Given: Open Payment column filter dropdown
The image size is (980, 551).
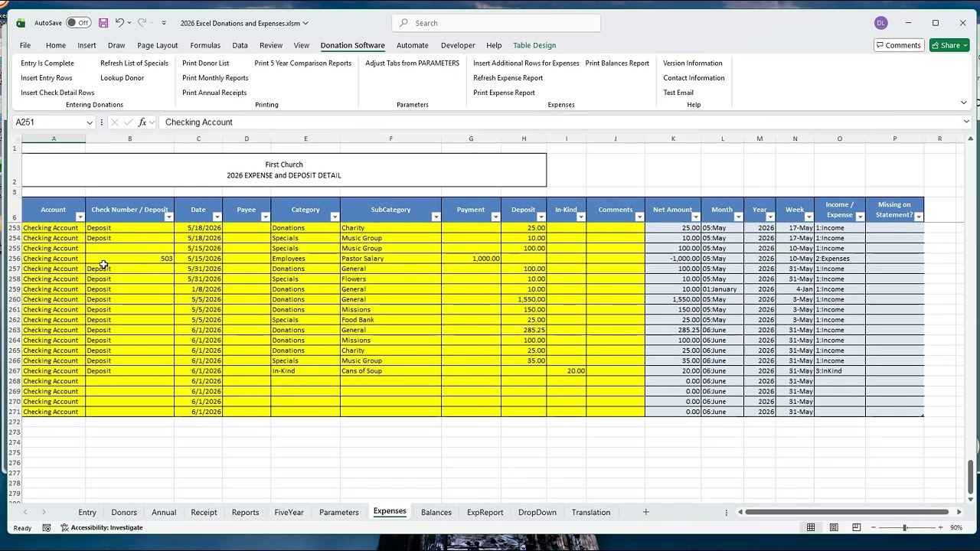Looking at the screenshot, I should coord(495,217).
